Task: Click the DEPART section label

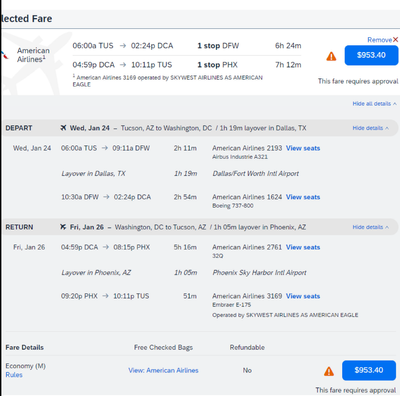Action: click(19, 128)
